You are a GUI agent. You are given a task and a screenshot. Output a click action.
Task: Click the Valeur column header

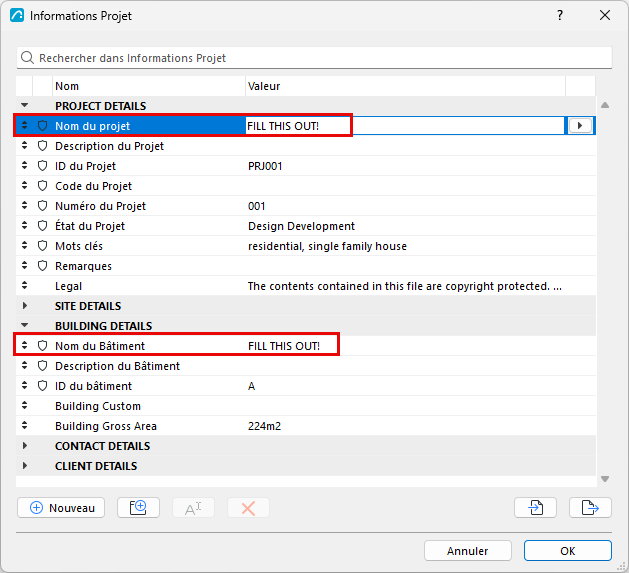[405, 86]
